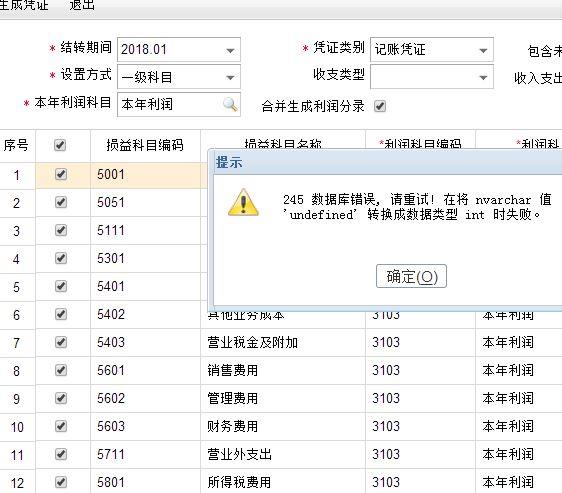Toggle the 合并生成利润分录 checkbox
Image resolution: width=562 pixels, height=493 pixels.
pos(380,106)
